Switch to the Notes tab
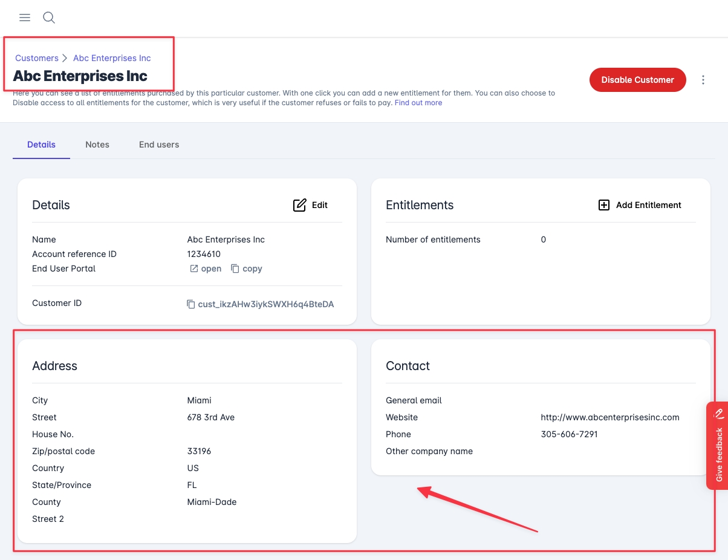The height and width of the screenshot is (560, 728). [x=97, y=145]
